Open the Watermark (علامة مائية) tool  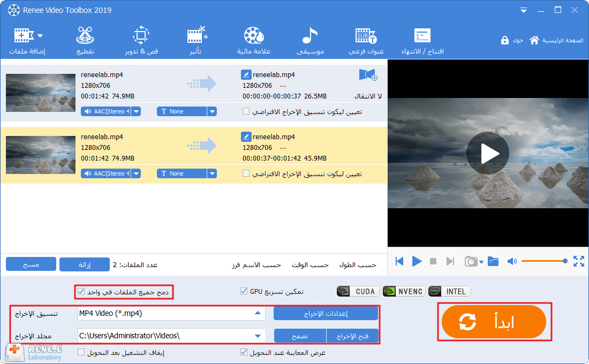[x=254, y=41]
